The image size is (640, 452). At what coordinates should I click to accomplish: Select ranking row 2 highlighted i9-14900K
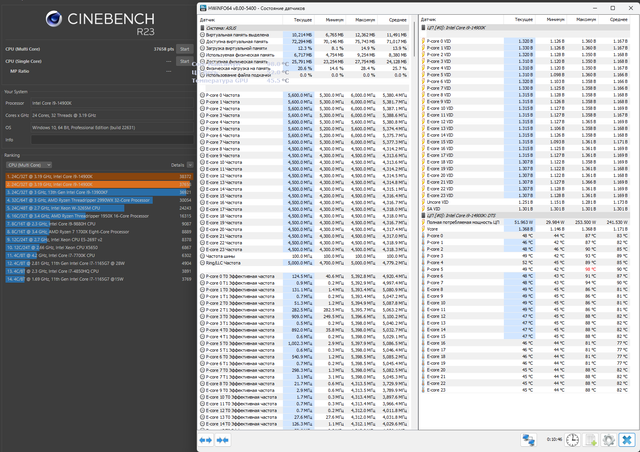point(99,184)
